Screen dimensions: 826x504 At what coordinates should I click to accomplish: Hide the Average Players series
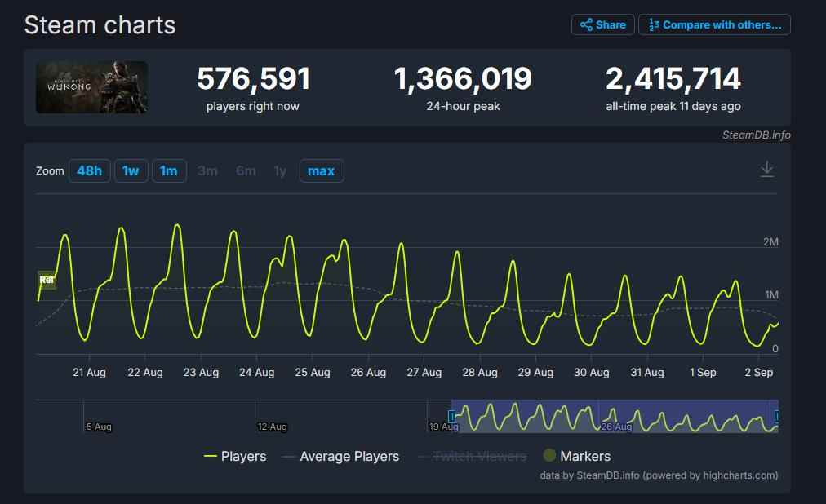tap(340, 457)
